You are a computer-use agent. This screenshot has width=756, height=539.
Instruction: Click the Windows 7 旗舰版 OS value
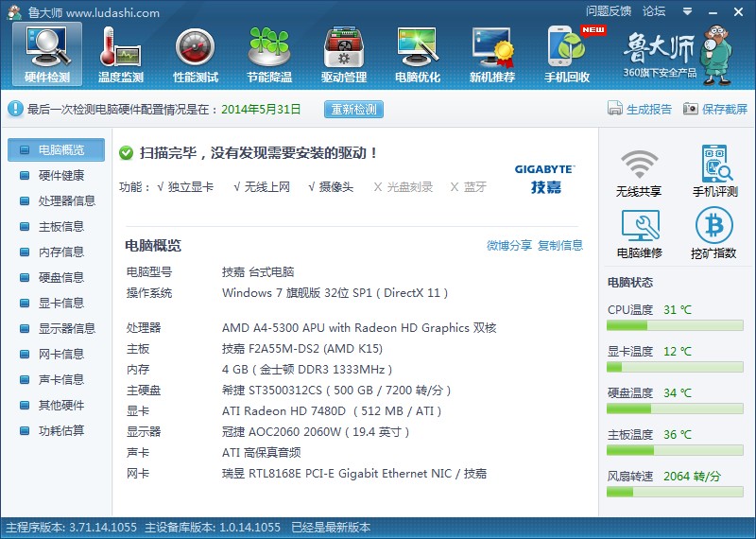[335, 293]
